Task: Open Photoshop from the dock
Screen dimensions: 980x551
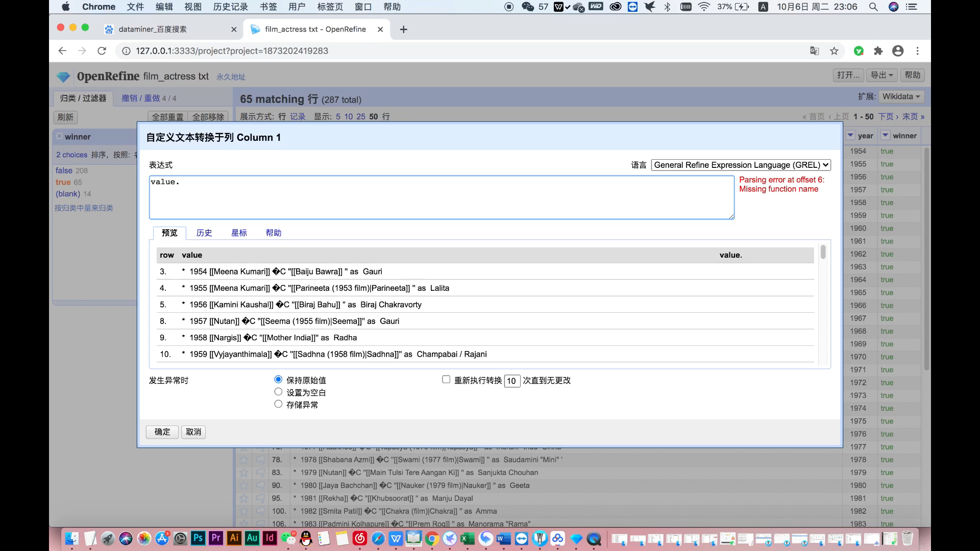Action: (x=198, y=538)
